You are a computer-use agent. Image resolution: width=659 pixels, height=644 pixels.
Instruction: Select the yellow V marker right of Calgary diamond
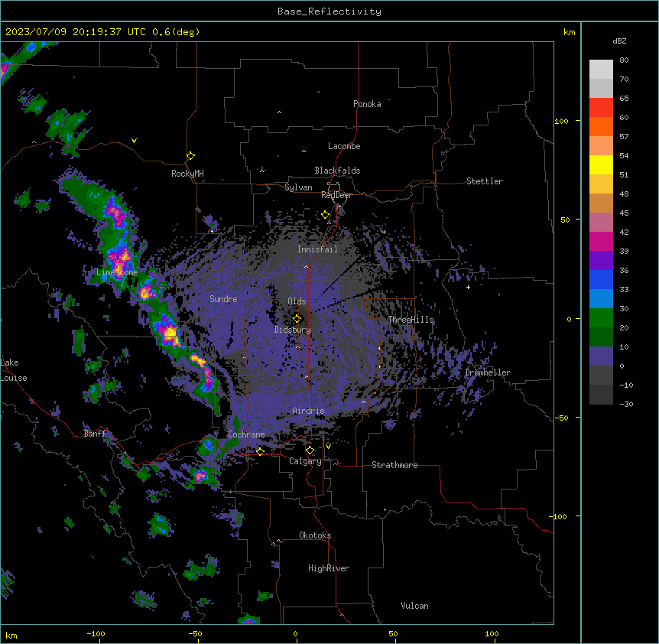[x=328, y=447]
